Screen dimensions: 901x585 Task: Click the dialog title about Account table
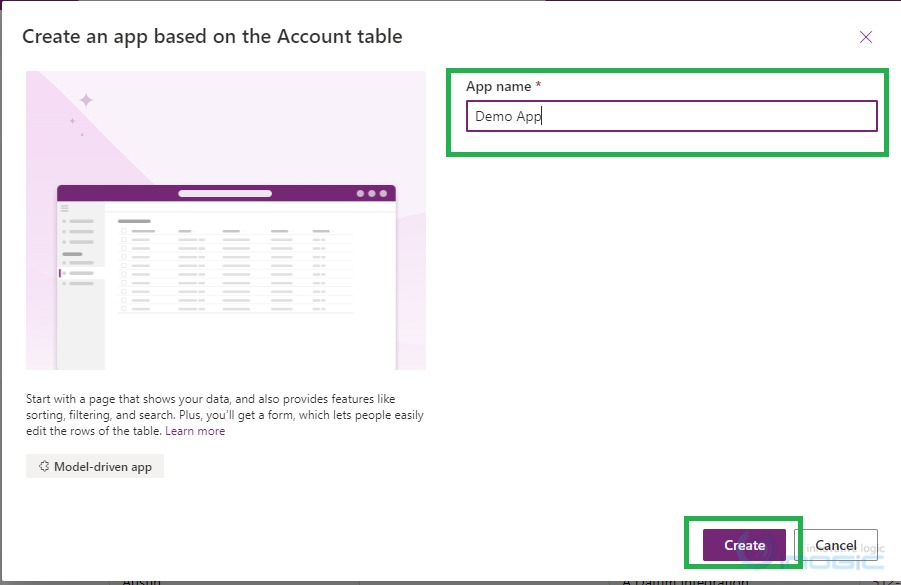212,37
